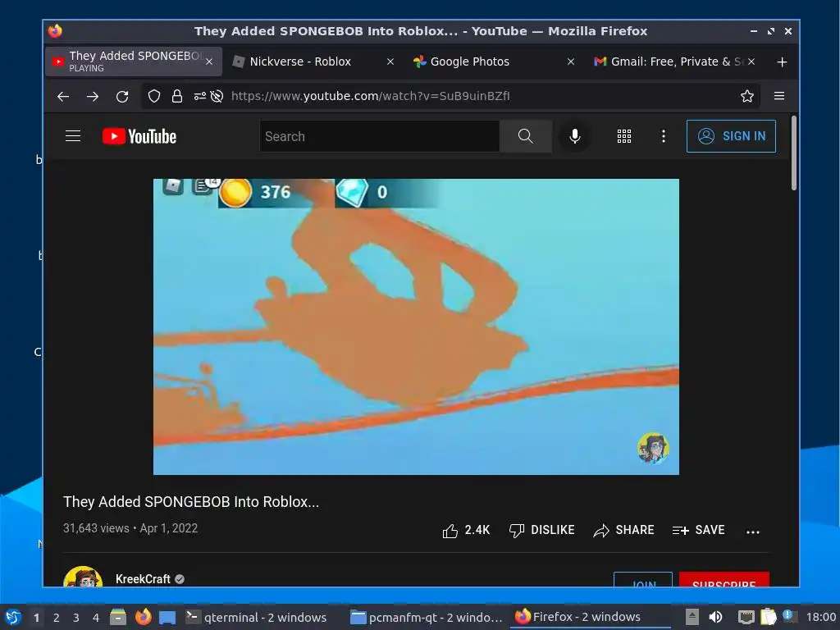Open tracking protection shield icon
Image resolution: width=840 pixels, height=630 pixels.
click(154, 97)
